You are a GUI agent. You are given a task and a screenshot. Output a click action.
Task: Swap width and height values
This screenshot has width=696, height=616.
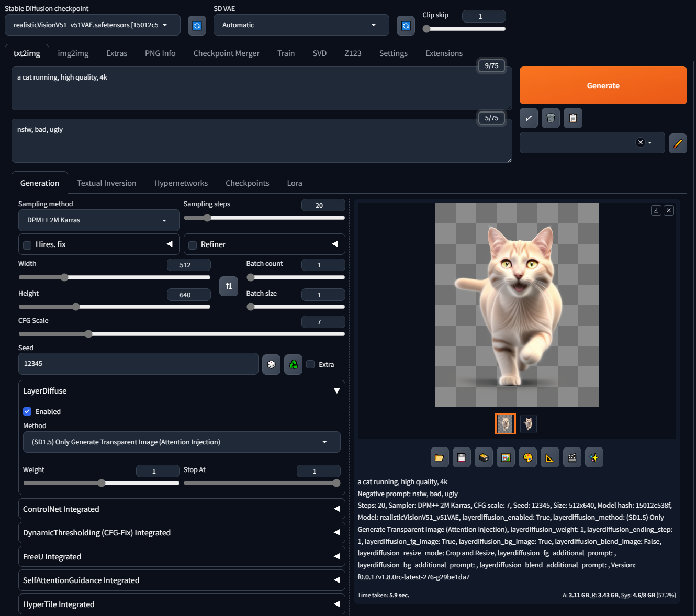[x=229, y=286]
